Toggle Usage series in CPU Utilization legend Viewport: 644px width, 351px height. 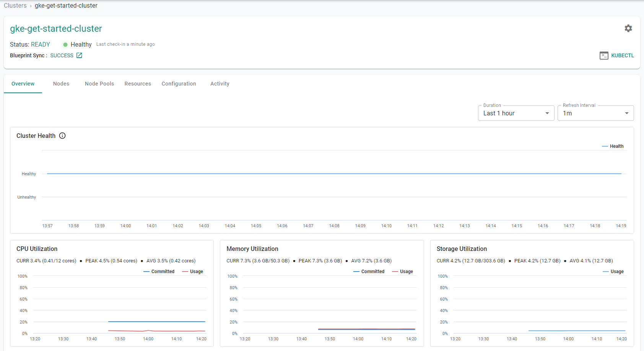(192, 272)
